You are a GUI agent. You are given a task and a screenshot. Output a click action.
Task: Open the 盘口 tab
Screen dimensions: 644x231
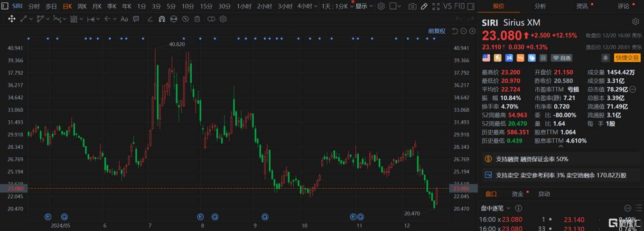click(x=491, y=194)
